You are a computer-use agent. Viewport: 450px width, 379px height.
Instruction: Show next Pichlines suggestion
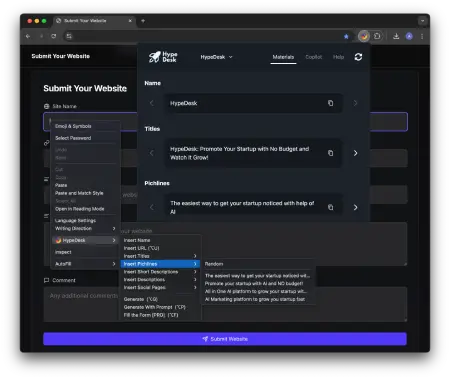(355, 207)
